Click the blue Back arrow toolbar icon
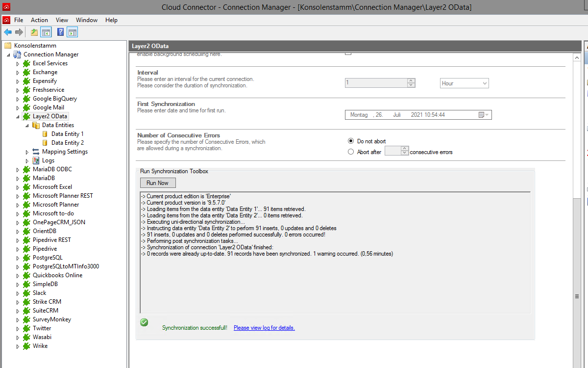Image resolution: width=588 pixels, height=368 pixels. point(8,32)
